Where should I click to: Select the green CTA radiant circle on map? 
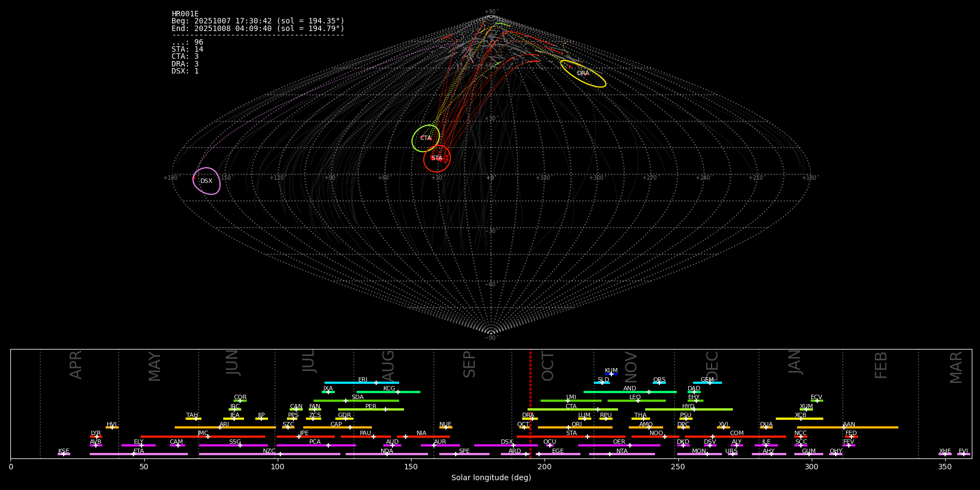pyautogui.click(x=426, y=138)
